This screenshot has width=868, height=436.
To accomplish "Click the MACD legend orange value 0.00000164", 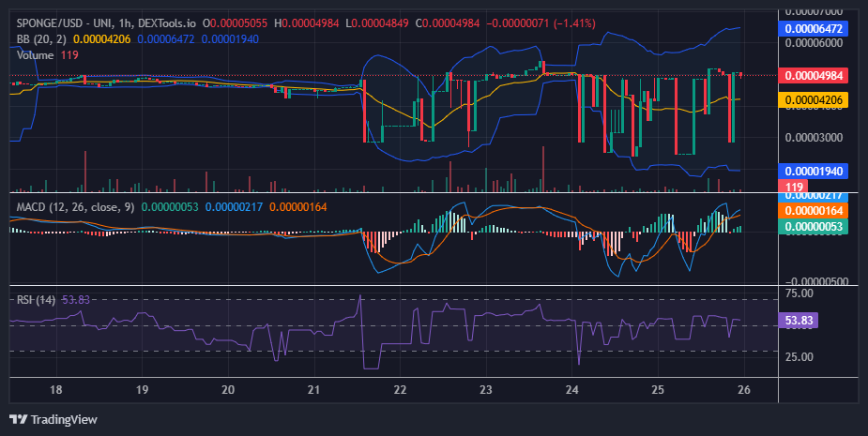I will click(297, 207).
